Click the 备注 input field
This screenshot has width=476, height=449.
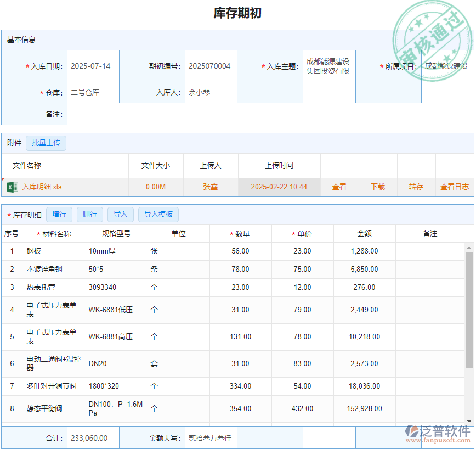270,114
